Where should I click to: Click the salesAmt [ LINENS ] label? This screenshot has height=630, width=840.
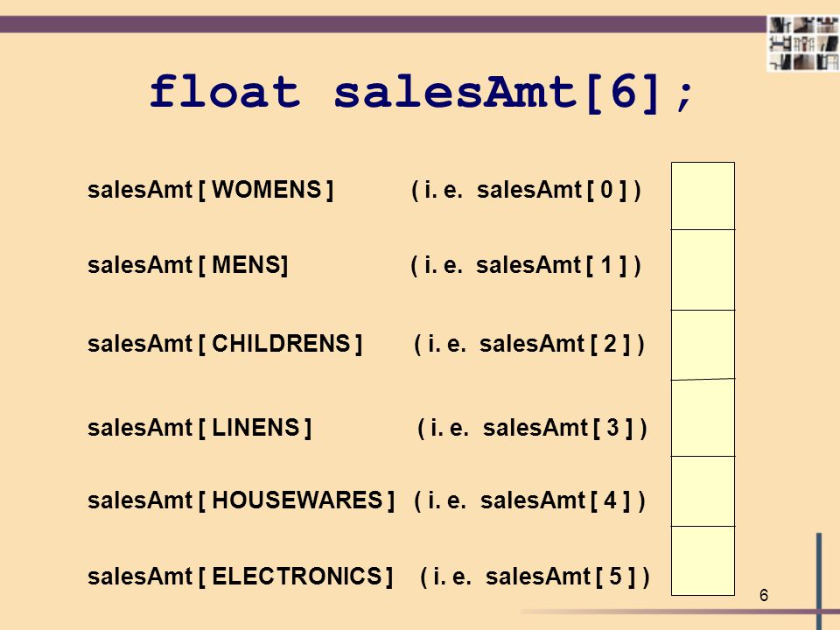(199, 428)
